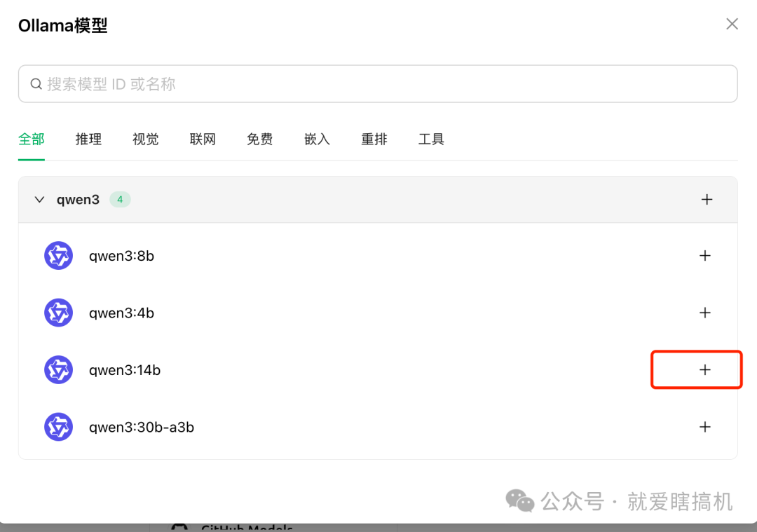Click the green count badge 4
This screenshot has height=532, width=757.
120,199
